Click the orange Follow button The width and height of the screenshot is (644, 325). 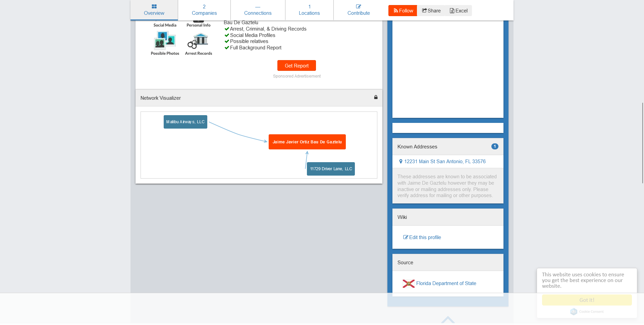tap(403, 11)
